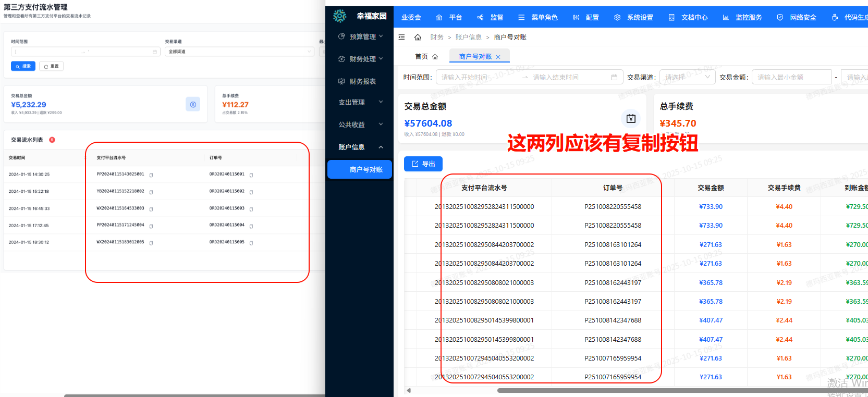Close the 商户号对账 tab with its X
Image resolution: width=868 pixels, height=397 pixels.
(x=498, y=57)
